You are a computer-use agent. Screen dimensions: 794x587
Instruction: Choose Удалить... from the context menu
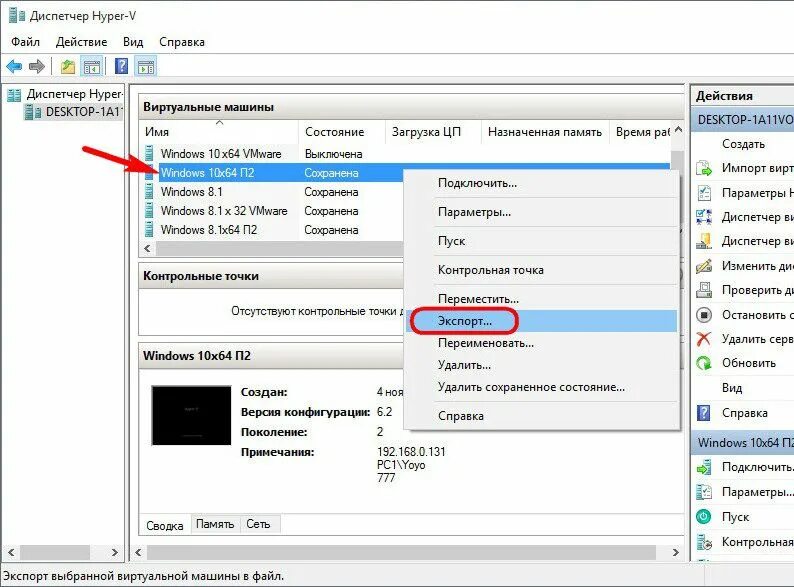(542, 365)
